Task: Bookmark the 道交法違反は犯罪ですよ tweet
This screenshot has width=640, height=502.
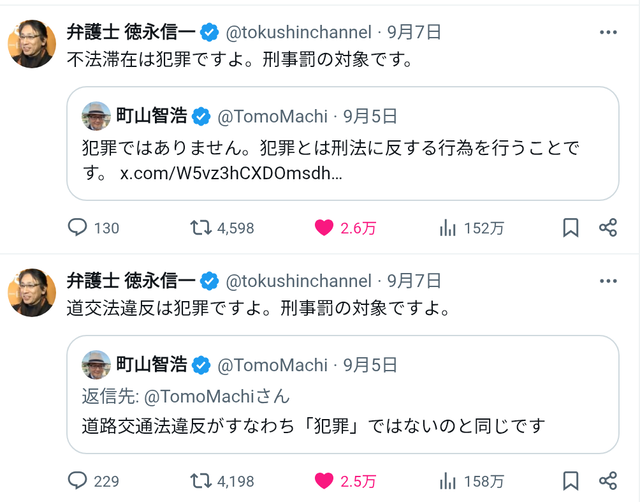Action: [571, 480]
